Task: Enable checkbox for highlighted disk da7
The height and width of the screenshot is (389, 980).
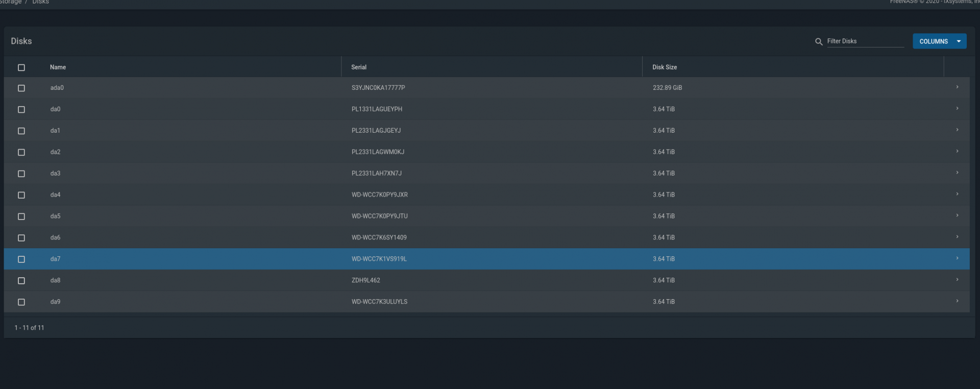Action: 21,260
